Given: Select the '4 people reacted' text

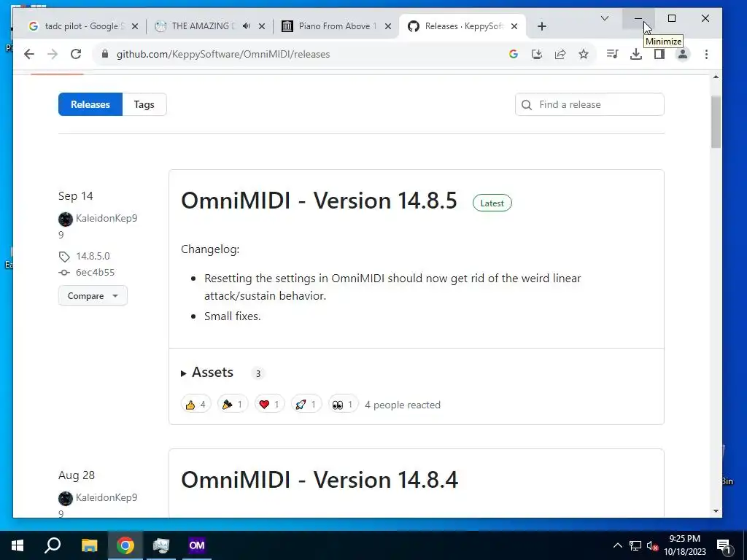Looking at the screenshot, I should pyautogui.click(x=403, y=405).
